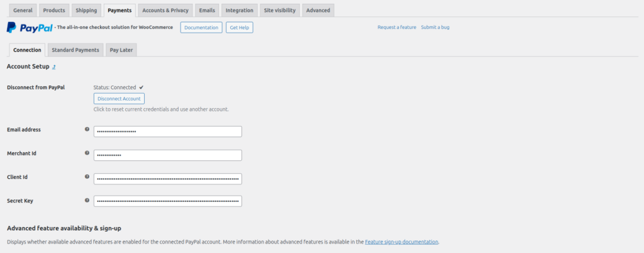644x253 pixels.
Task: Open the General settings tab
Action: tap(23, 10)
